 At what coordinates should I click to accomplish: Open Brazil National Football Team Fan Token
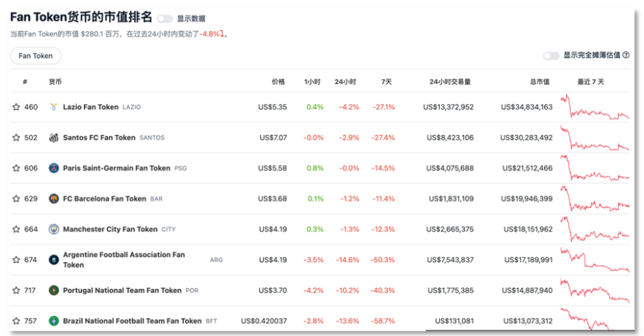132,321
